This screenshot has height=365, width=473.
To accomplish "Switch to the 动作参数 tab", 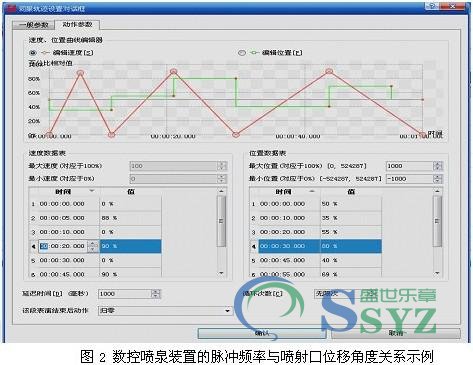I will click(x=77, y=24).
